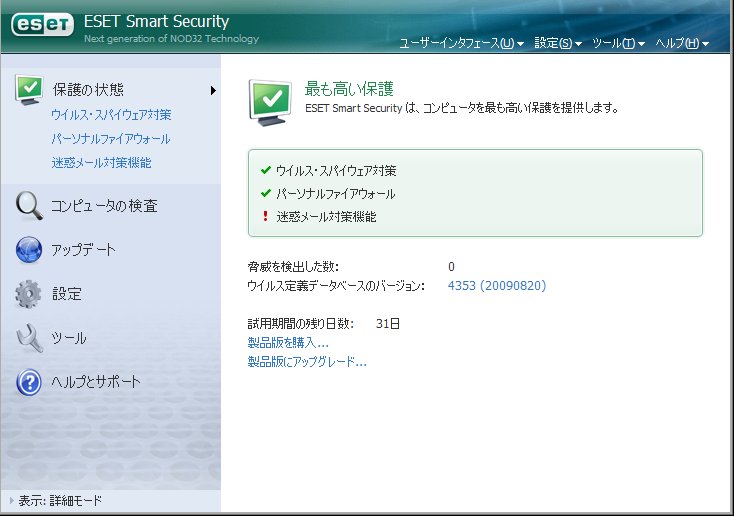Open sidebar link 迷惑メール対策機能

coord(101,162)
